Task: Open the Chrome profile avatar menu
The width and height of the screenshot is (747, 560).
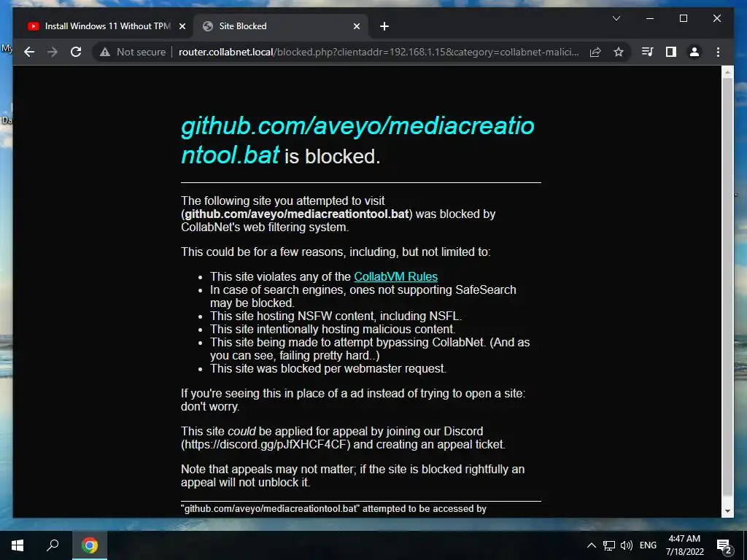Action: coord(694,52)
